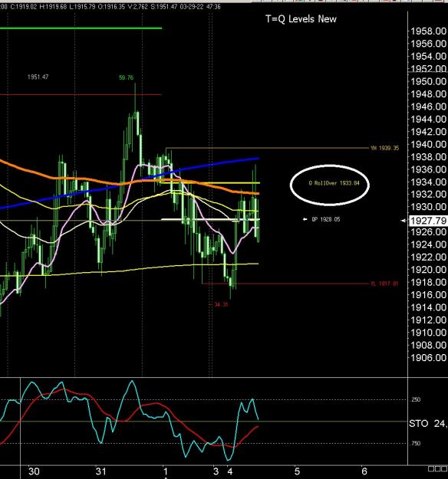The height and width of the screenshot is (479, 448).
Task: Click the red 34.31 low label
Action: point(221,304)
